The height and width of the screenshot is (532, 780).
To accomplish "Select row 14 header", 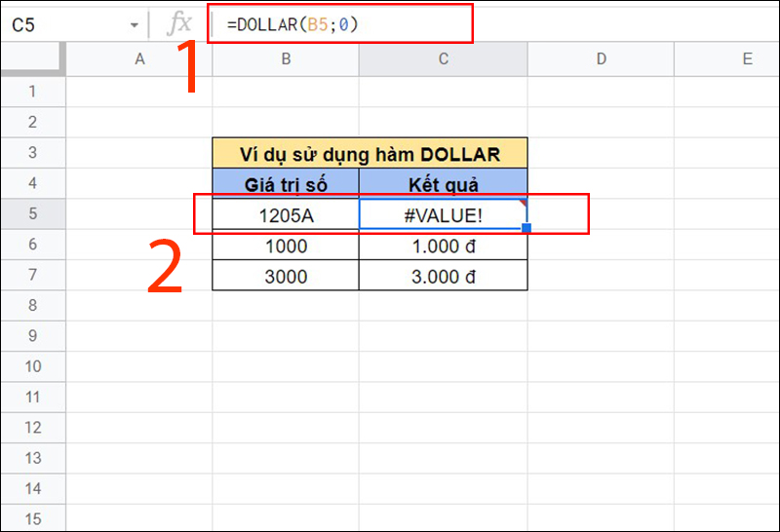I will (x=33, y=489).
